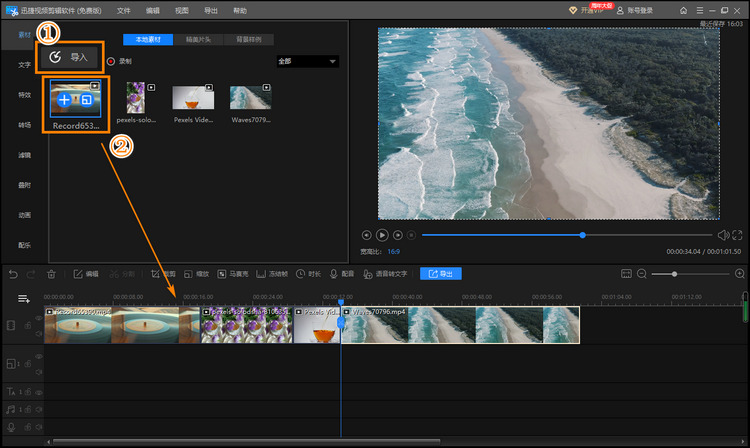The width and height of the screenshot is (750, 448).
Task: Open the 转场 sidebar section
Action: (24, 125)
